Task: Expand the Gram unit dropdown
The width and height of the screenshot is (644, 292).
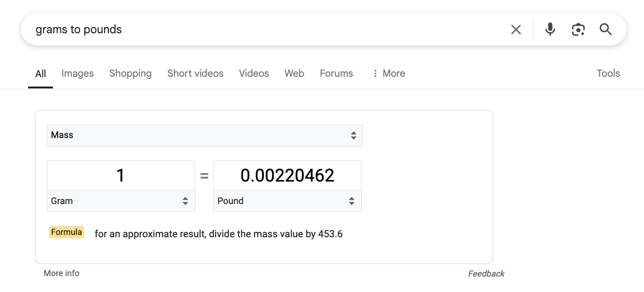Action: (x=121, y=201)
